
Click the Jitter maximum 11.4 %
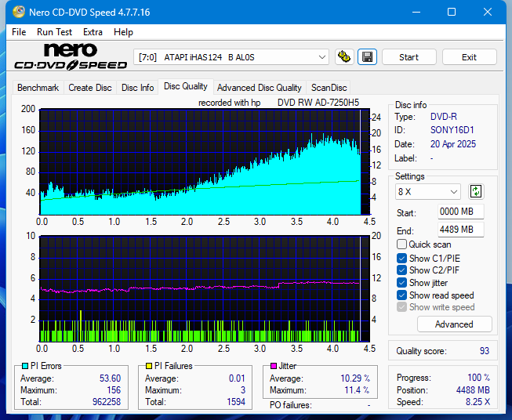tap(358, 390)
